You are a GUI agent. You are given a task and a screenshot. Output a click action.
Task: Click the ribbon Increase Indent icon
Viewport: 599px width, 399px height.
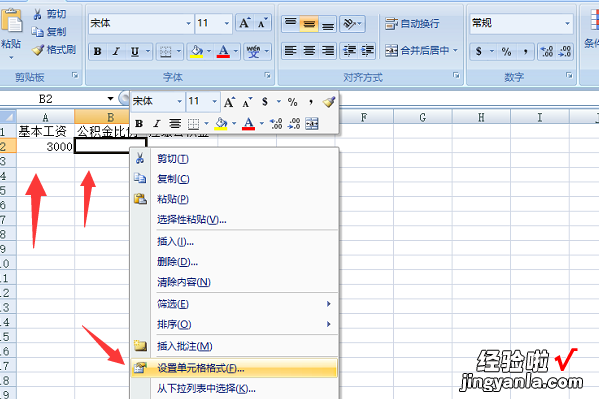[x=367, y=50]
